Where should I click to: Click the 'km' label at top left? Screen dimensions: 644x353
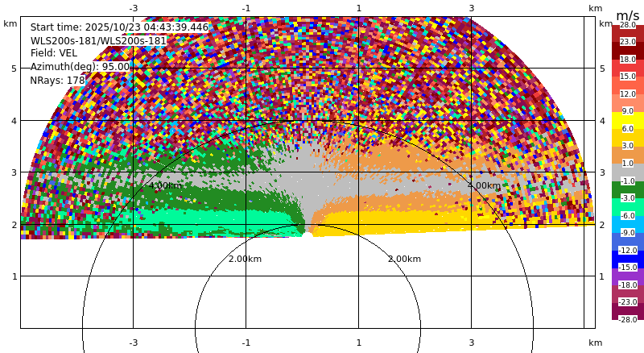(x=10, y=23)
